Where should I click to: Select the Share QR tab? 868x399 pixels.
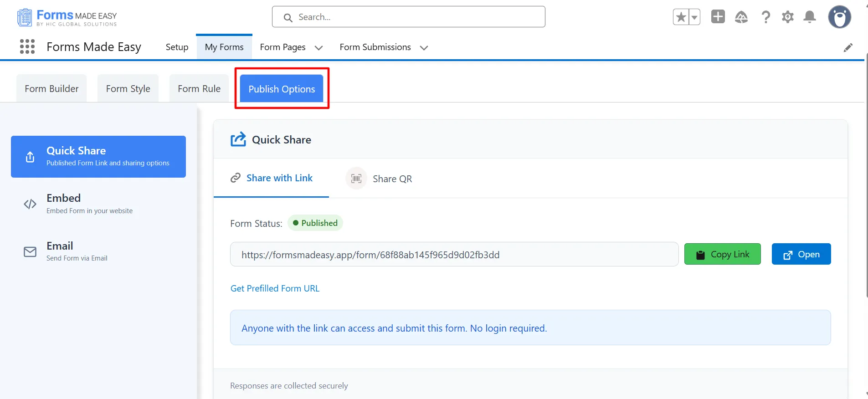coord(379,179)
